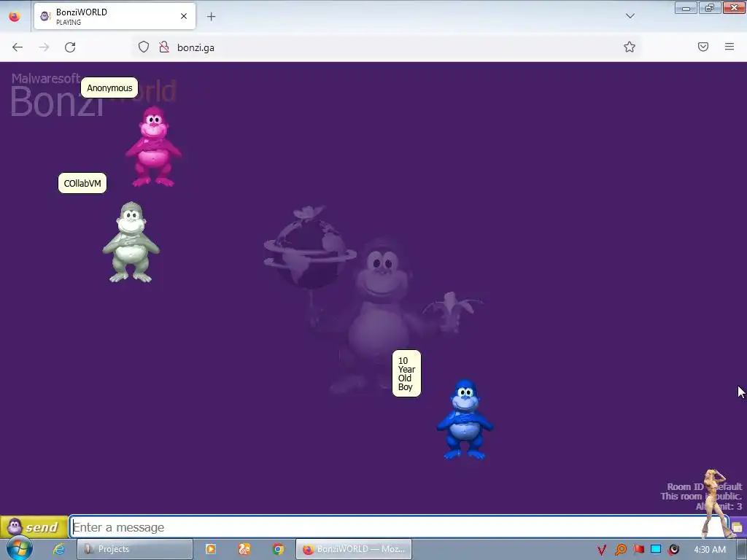Click the gray COllabVM Bonzi gorilla
Viewport: 747px width, 560px height.
pyautogui.click(x=131, y=242)
